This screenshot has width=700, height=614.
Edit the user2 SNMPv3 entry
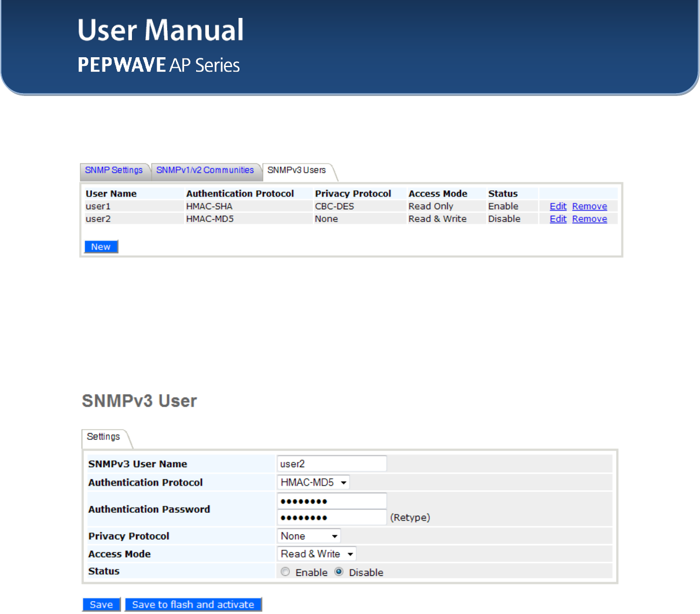pyautogui.click(x=558, y=219)
